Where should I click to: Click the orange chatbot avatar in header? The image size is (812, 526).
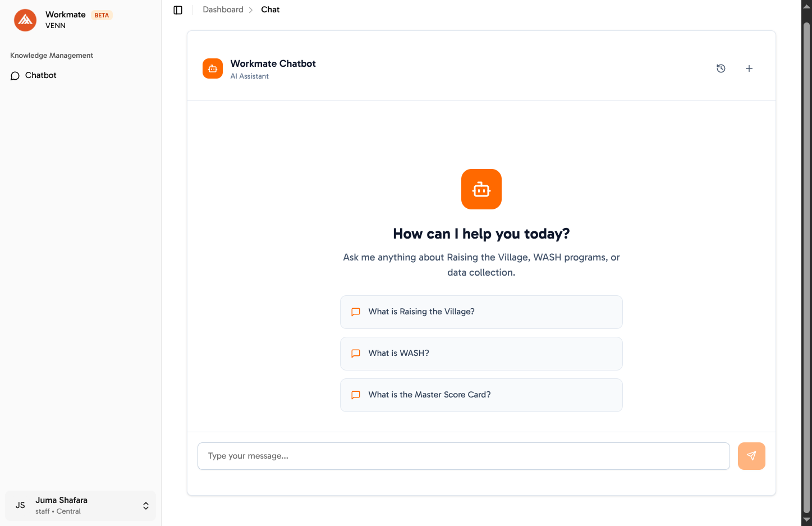tap(213, 68)
